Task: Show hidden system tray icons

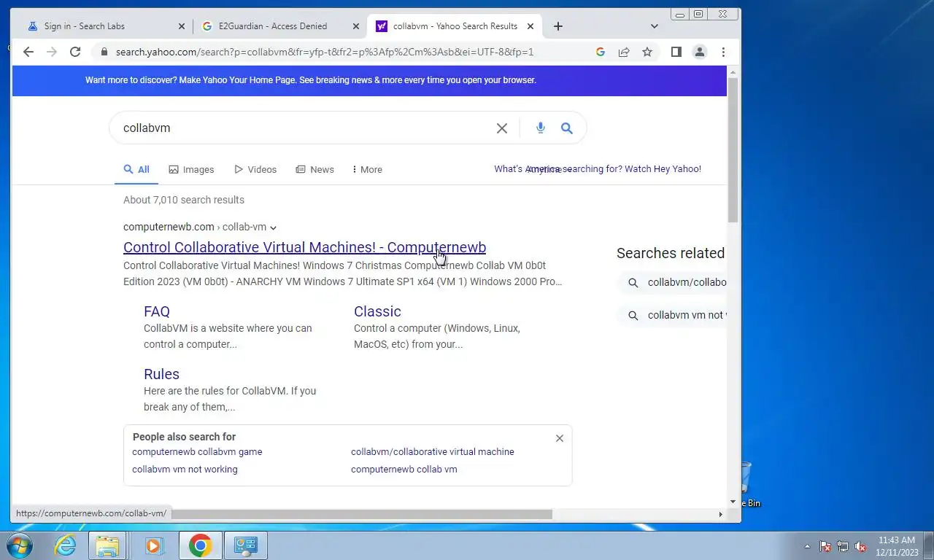Action: (x=807, y=546)
